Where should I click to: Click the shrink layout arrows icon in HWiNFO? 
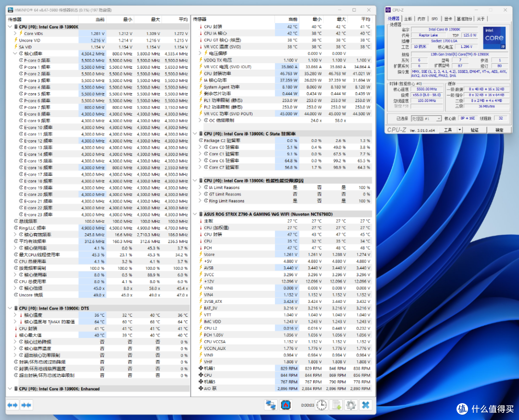coord(26,405)
